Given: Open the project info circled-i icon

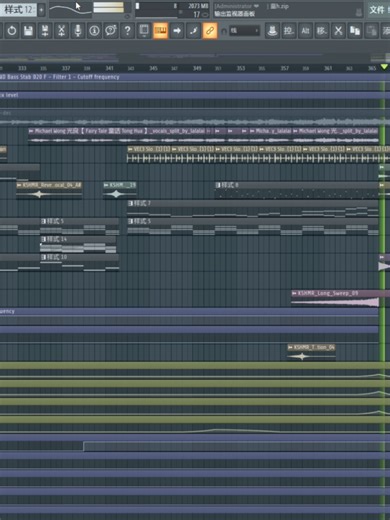Looking at the screenshot, I should 94,31.
